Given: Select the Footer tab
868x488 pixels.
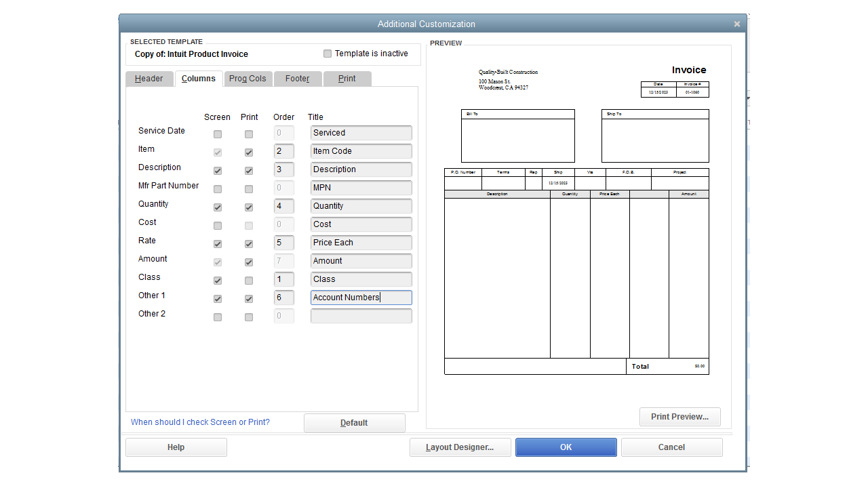Looking at the screenshot, I should (x=297, y=79).
